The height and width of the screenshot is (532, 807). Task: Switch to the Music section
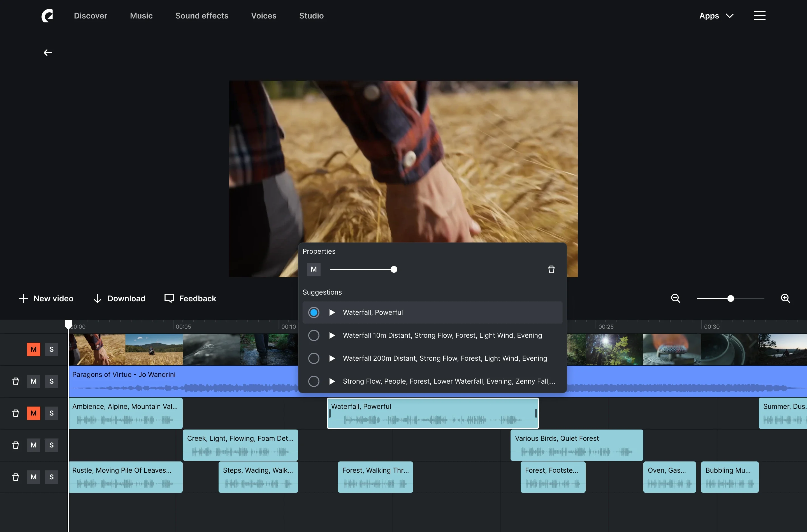pyautogui.click(x=141, y=16)
